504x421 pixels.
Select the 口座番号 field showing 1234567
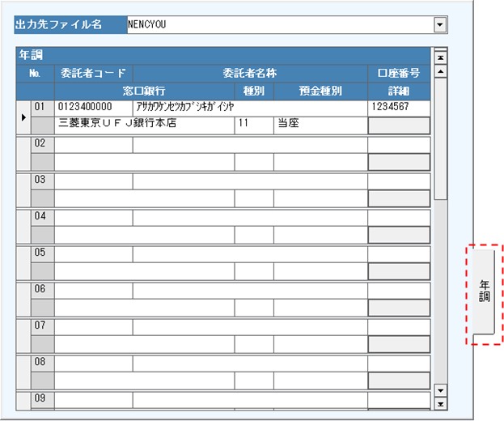pyautogui.click(x=399, y=107)
